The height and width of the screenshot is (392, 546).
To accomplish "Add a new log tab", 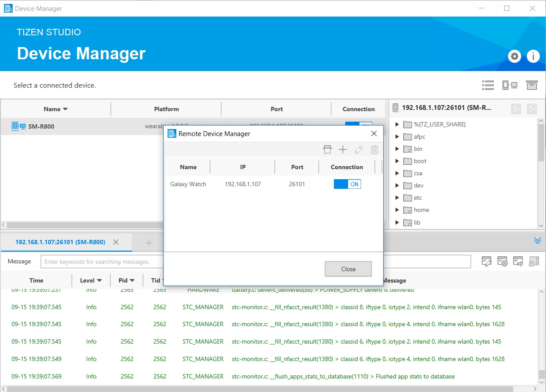I will click(x=148, y=242).
